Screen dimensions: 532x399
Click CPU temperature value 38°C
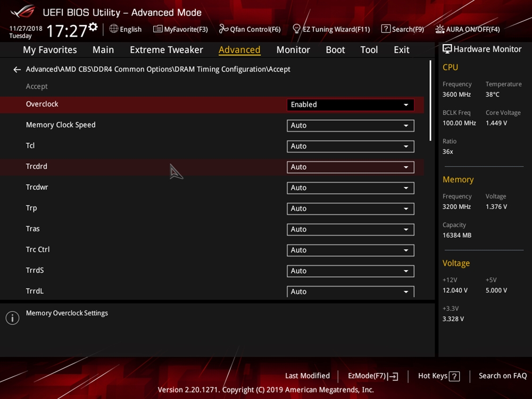click(x=492, y=95)
